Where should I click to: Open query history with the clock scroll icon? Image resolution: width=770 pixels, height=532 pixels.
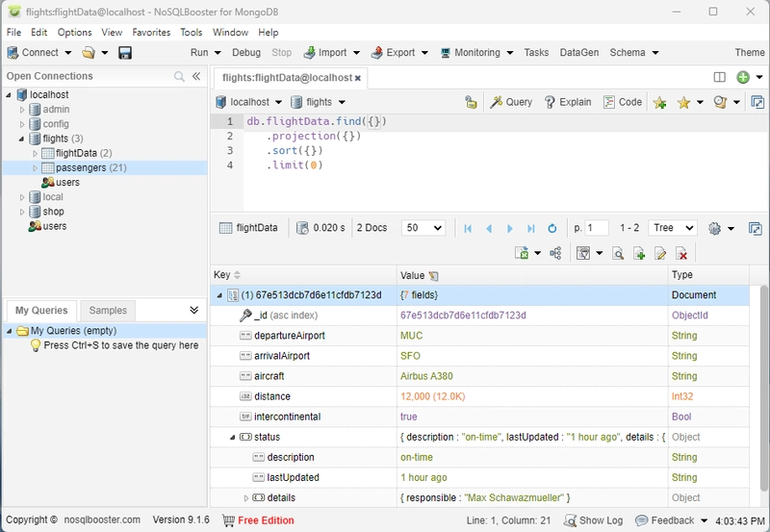(x=720, y=102)
